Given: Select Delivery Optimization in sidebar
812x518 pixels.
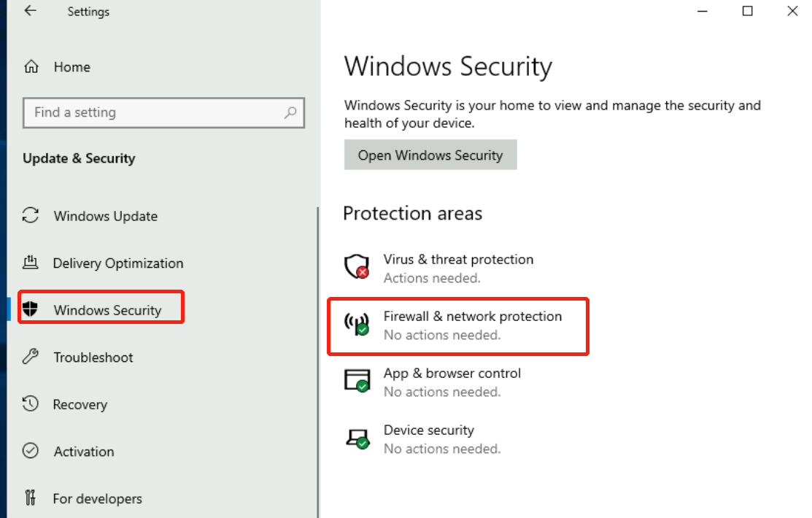Looking at the screenshot, I should (118, 263).
